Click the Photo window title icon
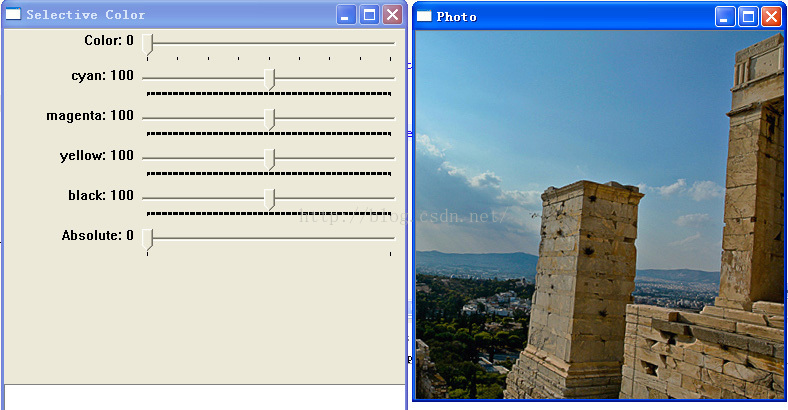The image size is (788, 410). click(424, 16)
